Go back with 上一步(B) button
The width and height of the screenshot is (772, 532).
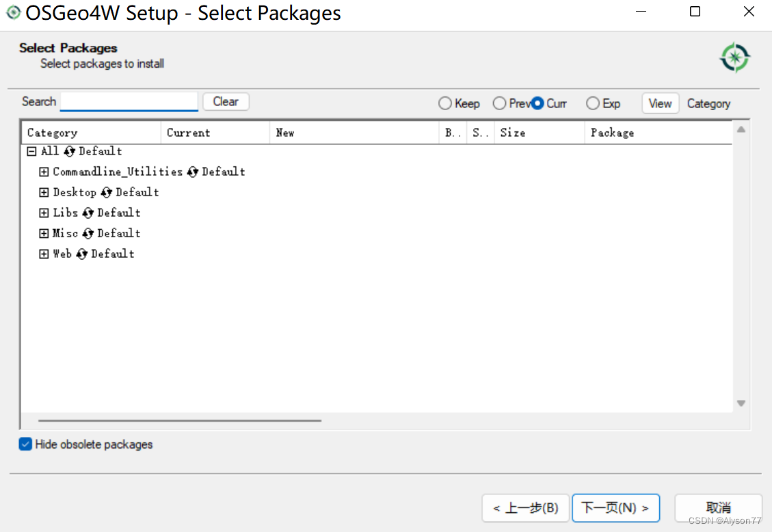pos(525,508)
